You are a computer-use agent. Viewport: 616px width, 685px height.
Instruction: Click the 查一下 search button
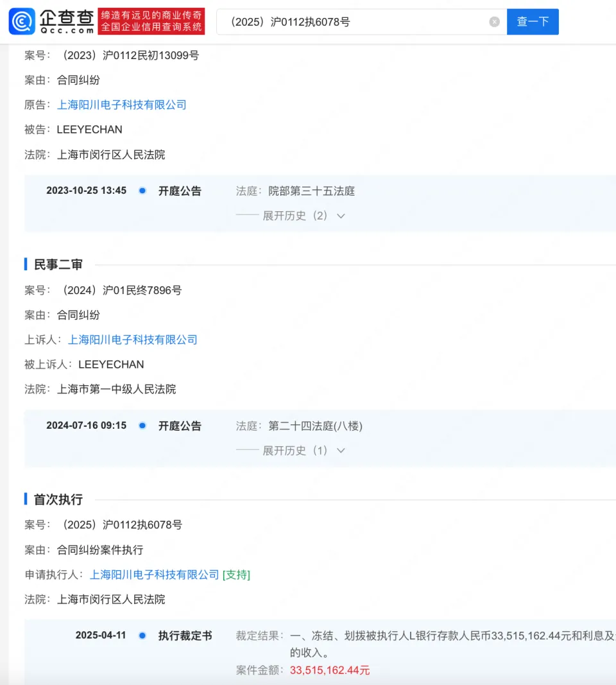(x=533, y=22)
